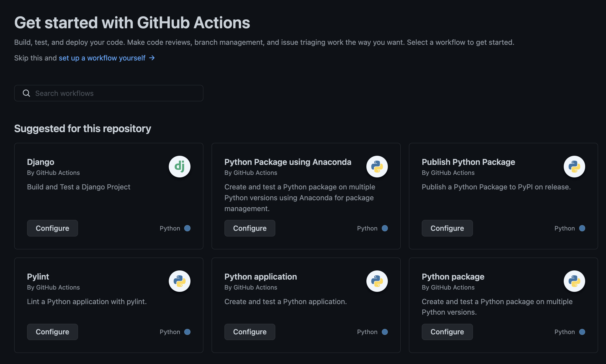
Task: Click Python logo on Python application card
Action: (x=377, y=281)
